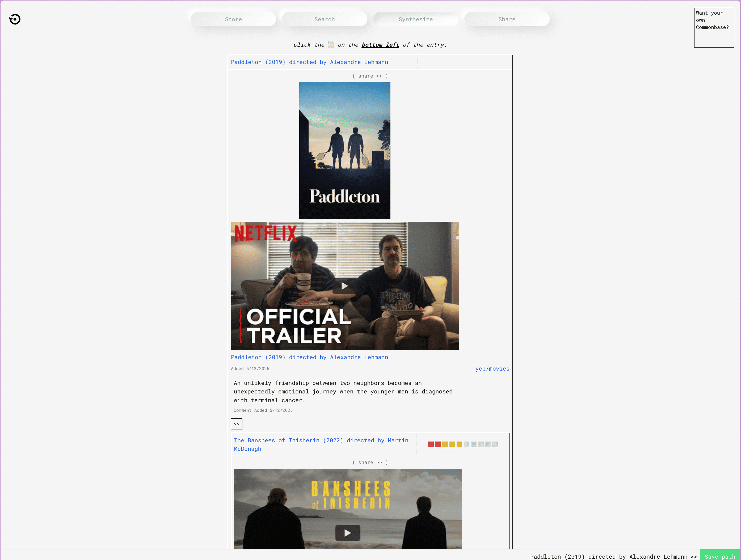Click the circular Commonbase logo icon
This screenshot has width=741, height=560.
pyautogui.click(x=15, y=19)
